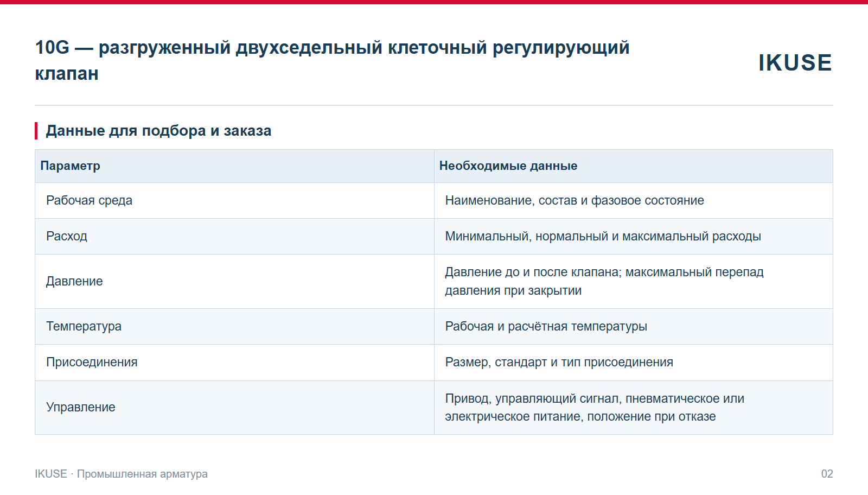Click the "Параметр" column header
This screenshot has width=868, height=495.
pos(234,166)
